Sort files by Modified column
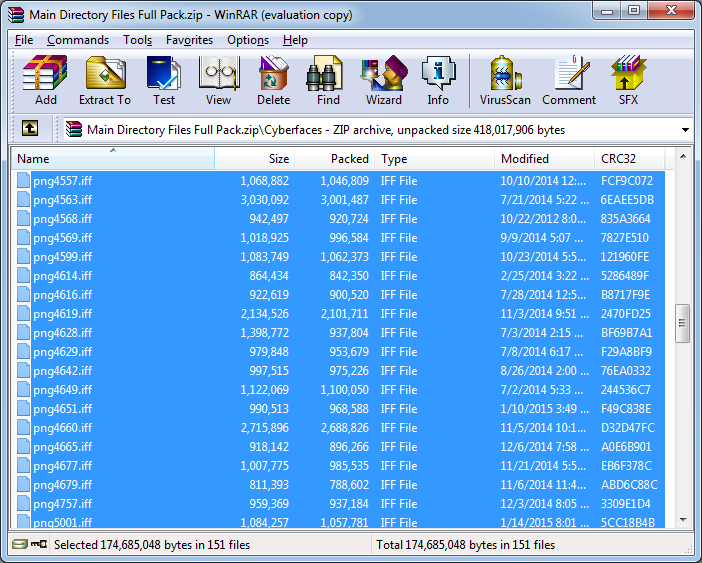Screen dimensions: 702x563 tap(544, 158)
